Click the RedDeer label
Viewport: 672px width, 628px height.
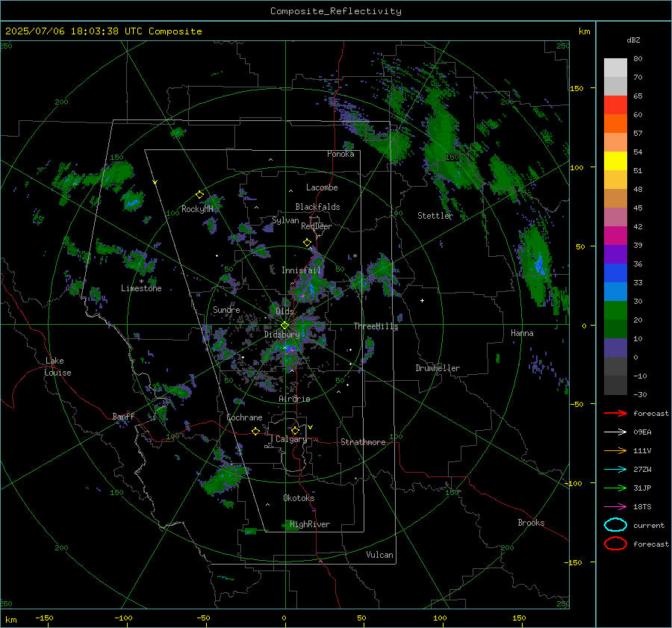317,226
